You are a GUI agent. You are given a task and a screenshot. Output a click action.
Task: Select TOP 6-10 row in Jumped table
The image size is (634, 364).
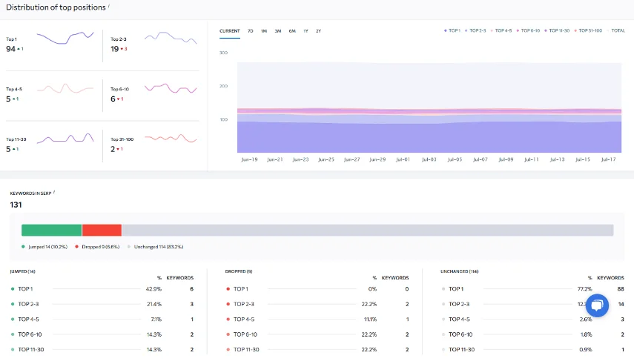tap(102, 334)
